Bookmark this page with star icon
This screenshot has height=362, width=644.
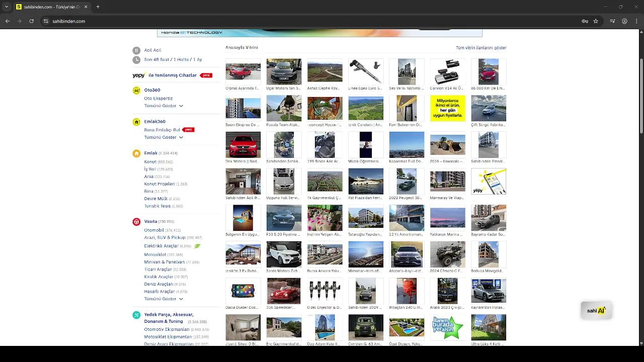[596, 21]
